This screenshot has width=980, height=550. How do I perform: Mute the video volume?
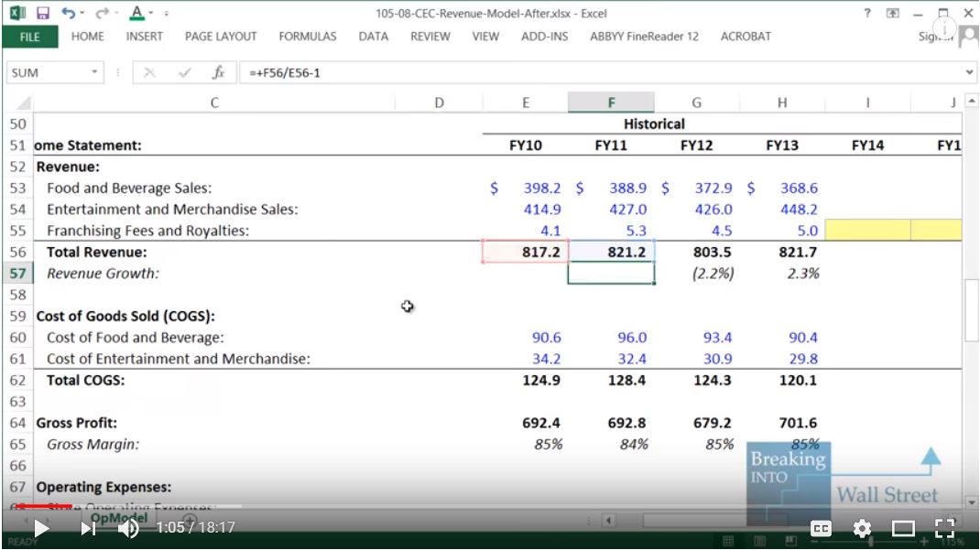pyautogui.click(x=127, y=528)
